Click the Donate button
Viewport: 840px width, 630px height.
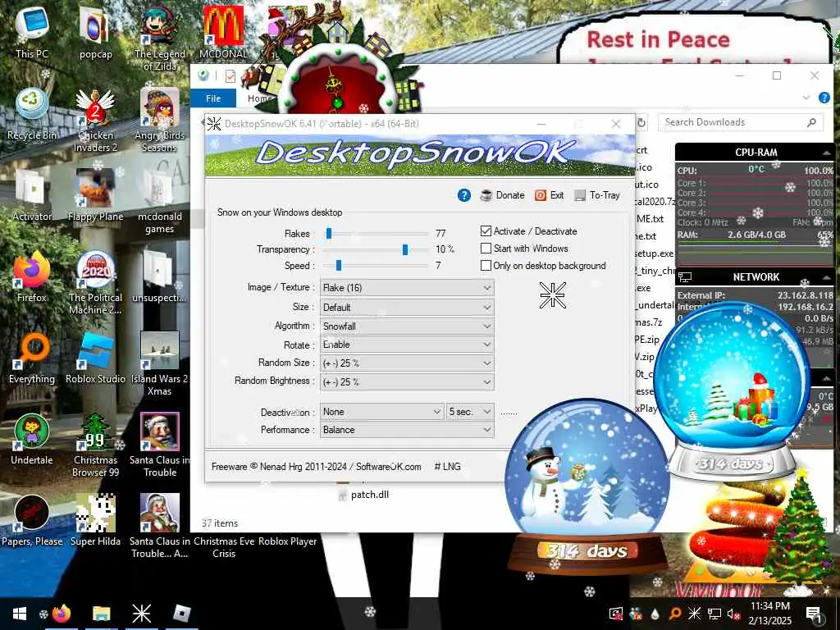(x=503, y=195)
